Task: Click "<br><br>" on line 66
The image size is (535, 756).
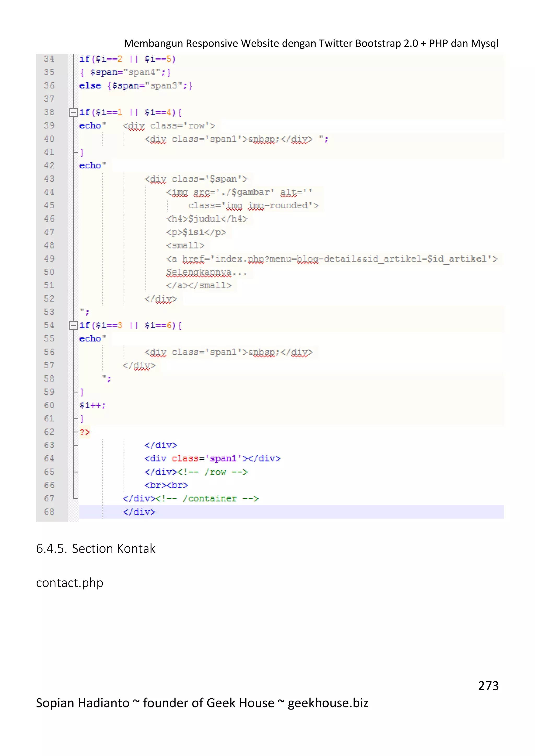Action: coord(166,485)
